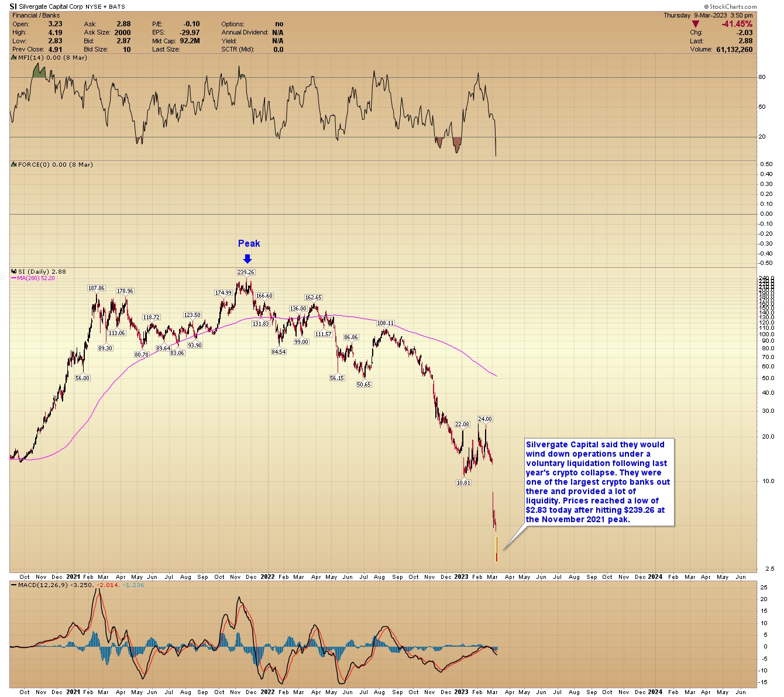784x697 pixels.
Task: Click the 80.78 price low label
Action: [x=141, y=354]
